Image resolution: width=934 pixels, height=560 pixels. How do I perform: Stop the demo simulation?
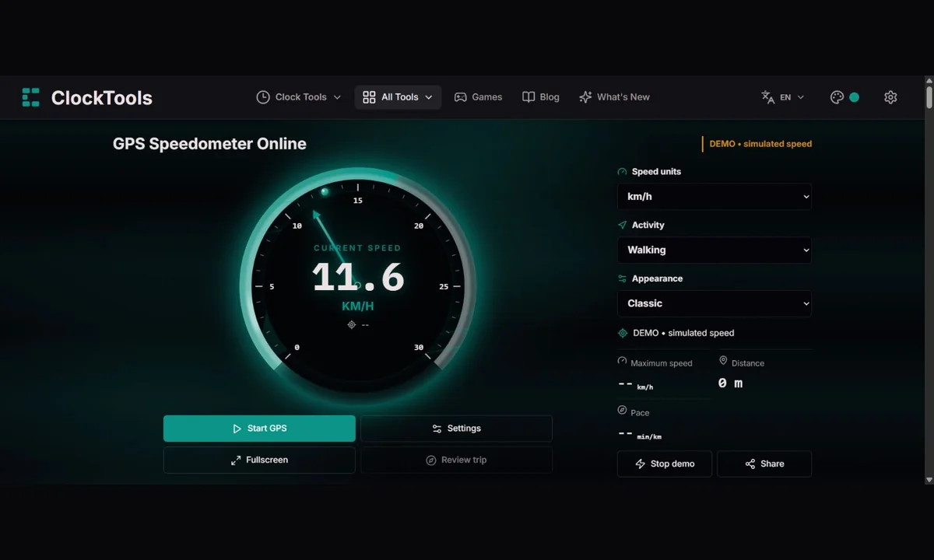pos(665,464)
